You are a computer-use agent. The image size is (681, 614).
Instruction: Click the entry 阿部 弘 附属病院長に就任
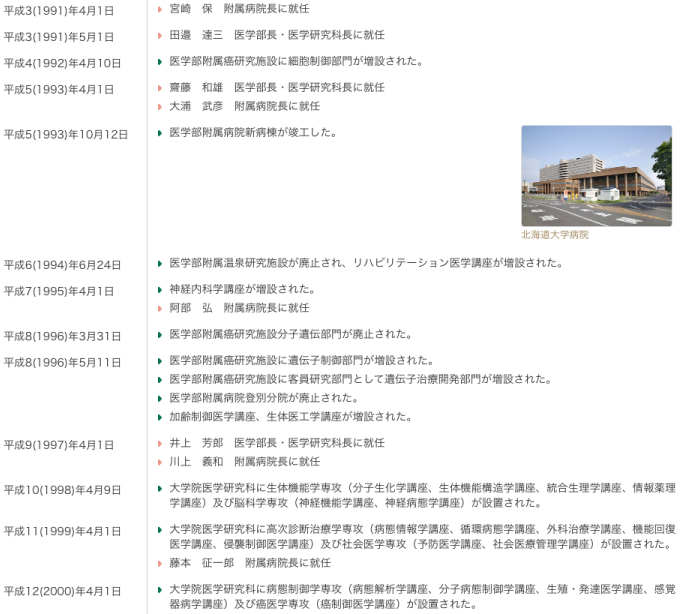(239, 308)
